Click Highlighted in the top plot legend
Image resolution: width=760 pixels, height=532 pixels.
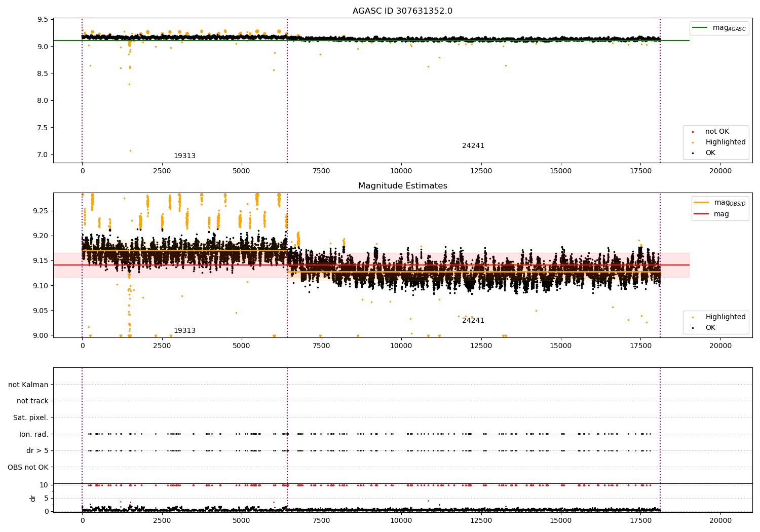click(x=726, y=142)
